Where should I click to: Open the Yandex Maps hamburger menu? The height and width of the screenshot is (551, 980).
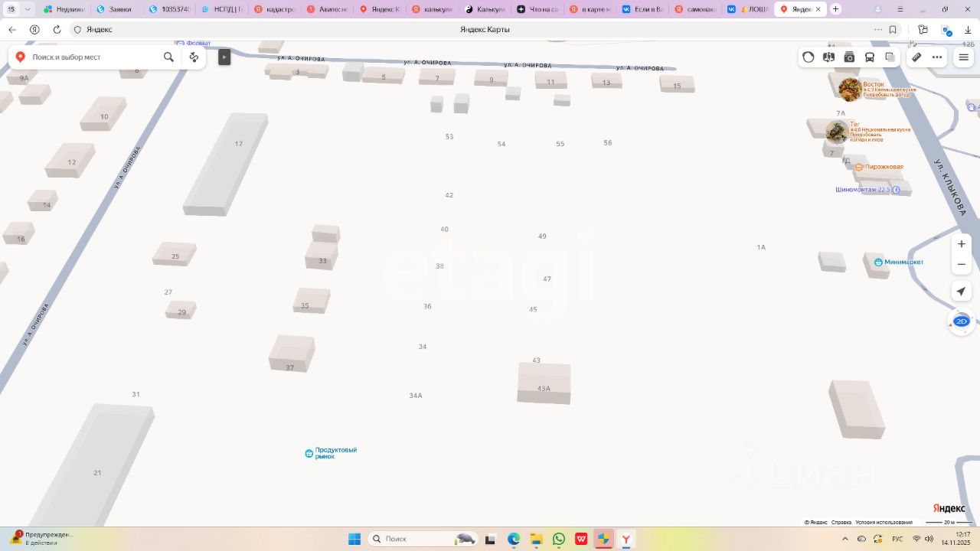[963, 57]
